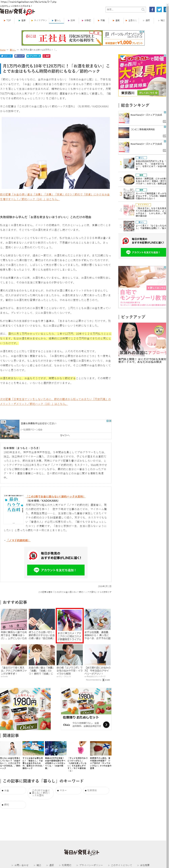Open ranking item number 3 thumbnail
Viewport: 169px width, 868px height.
[129, 194]
